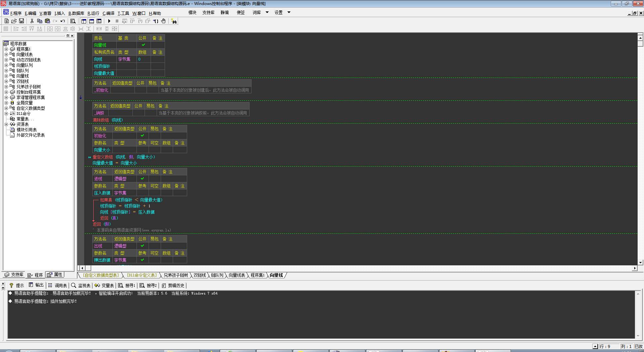This screenshot has height=352, width=644.
Task: Click the Open file folder icon
Action: click(14, 21)
